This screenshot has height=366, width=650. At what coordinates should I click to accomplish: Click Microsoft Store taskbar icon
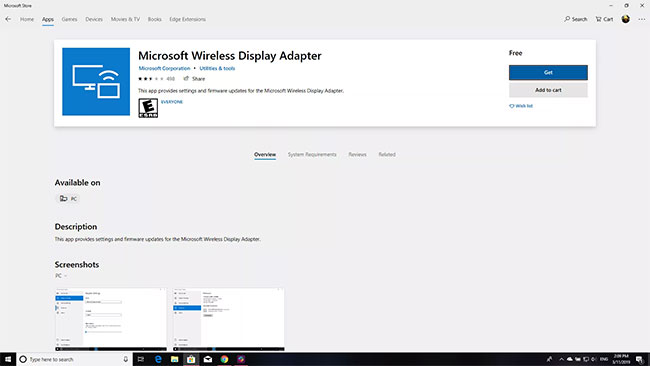click(191, 359)
